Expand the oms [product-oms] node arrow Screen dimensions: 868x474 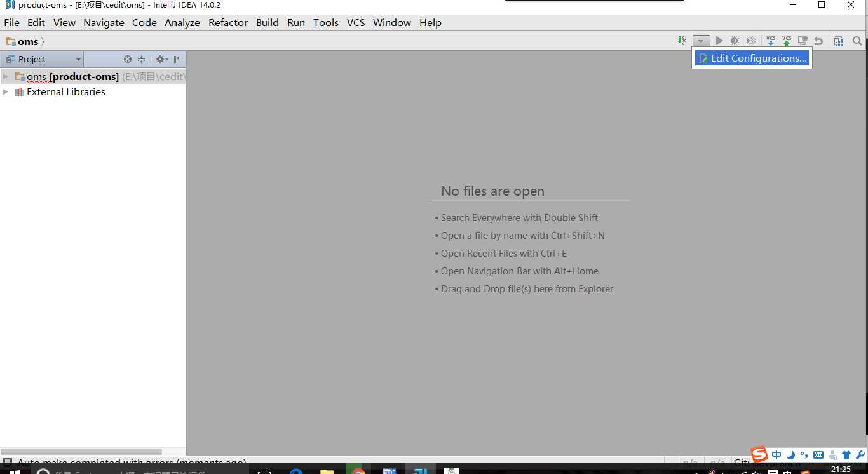click(x=6, y=76)
